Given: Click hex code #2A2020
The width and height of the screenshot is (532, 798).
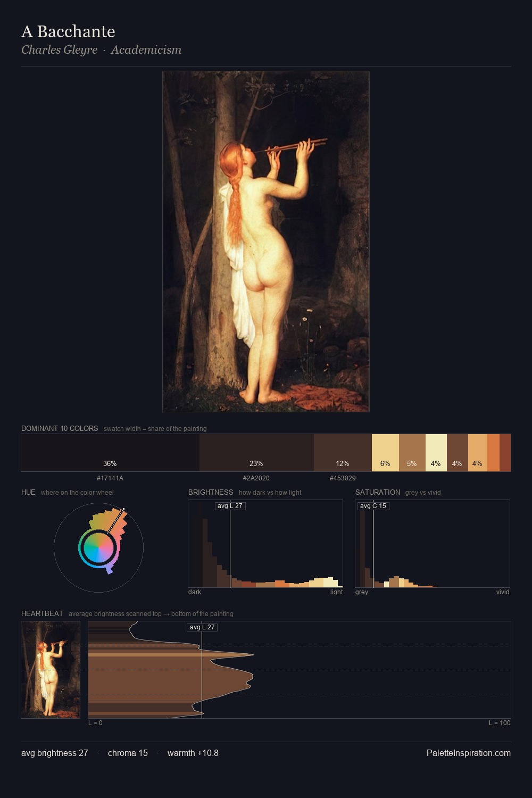Looking at the screenshot, I should pos(256,478).
